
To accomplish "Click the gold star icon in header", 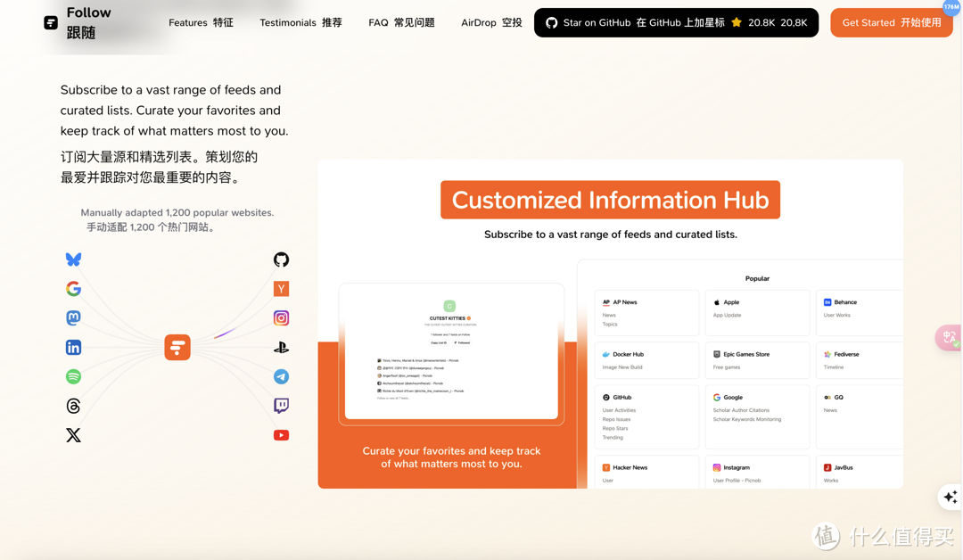I will [x=737, y=22].
